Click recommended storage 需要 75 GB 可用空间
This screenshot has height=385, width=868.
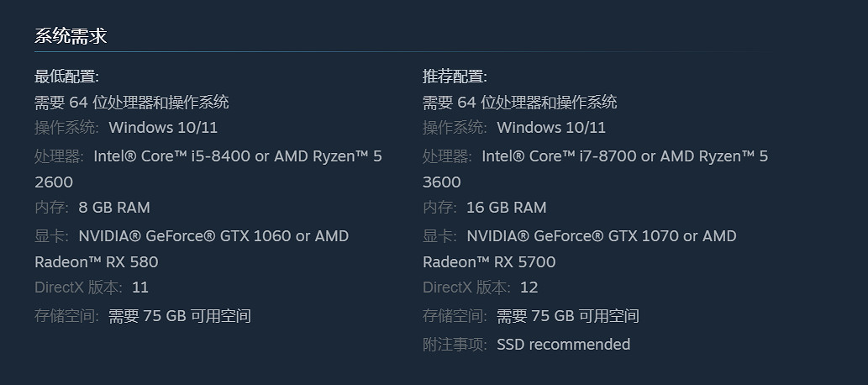pyautogui.click(x=568, y=316)
